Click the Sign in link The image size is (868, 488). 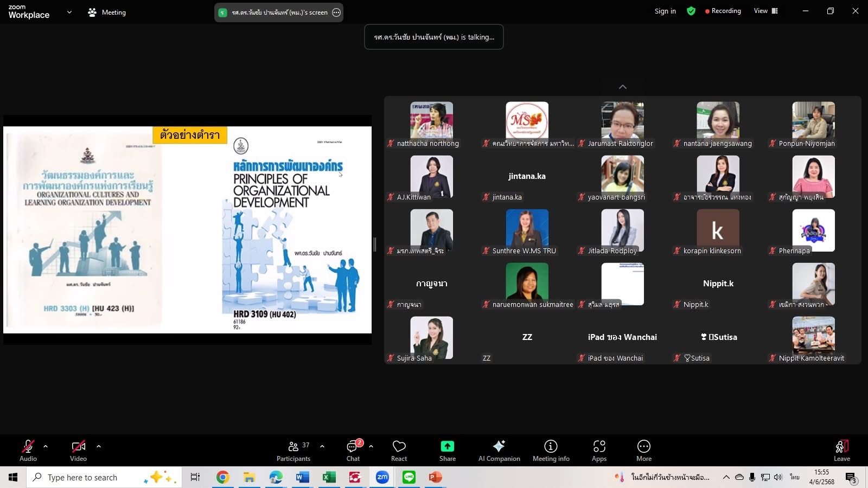point(665,11)
